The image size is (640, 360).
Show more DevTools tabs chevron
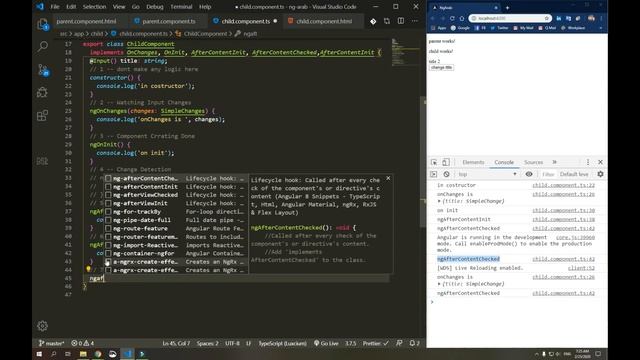(x=555, y=162)
